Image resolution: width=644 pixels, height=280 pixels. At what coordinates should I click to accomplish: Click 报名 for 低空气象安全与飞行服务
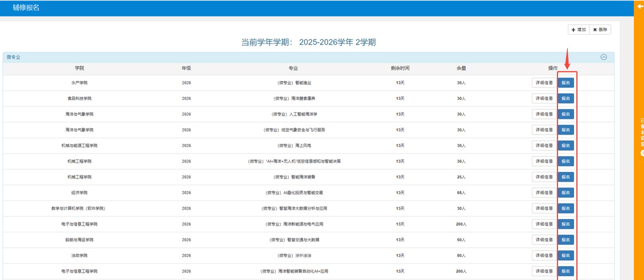pos(566,130)
